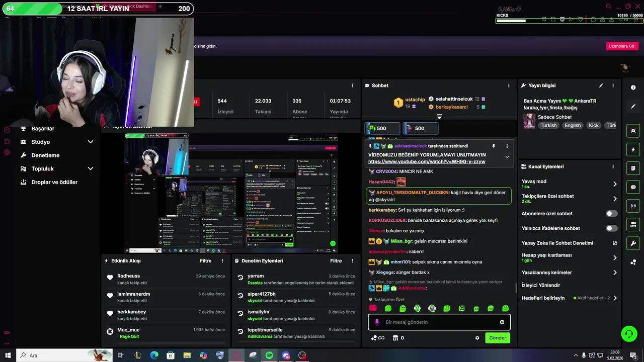Toggle Yalnızca ifadelerle sohbet switch
The width and height of the screenshot is (644, 362).
(611, 228)
